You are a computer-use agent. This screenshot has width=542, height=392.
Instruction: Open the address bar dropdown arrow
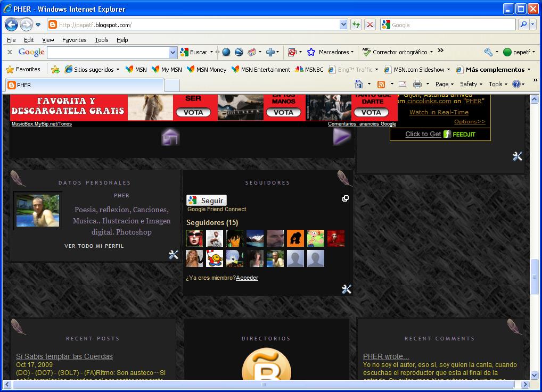click(x=343, y=24)
